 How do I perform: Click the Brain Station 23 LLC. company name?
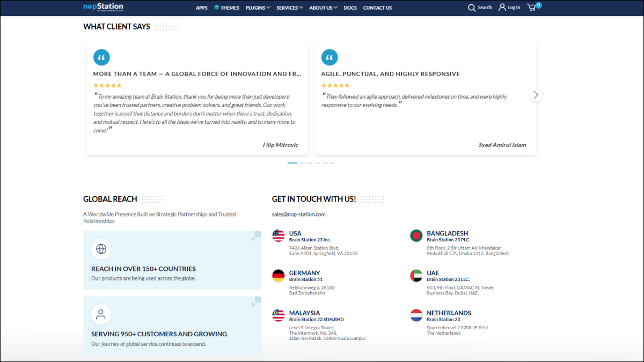tap(448, 279)
